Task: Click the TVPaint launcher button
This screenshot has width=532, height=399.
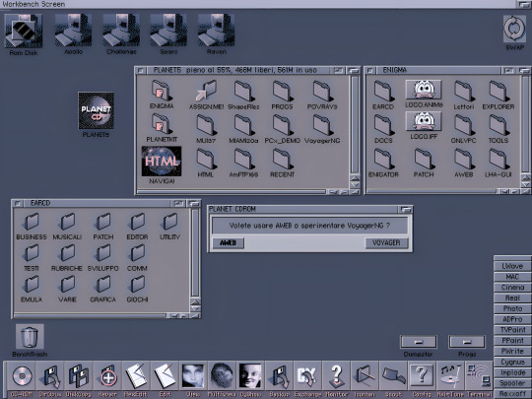Action: 512,330
